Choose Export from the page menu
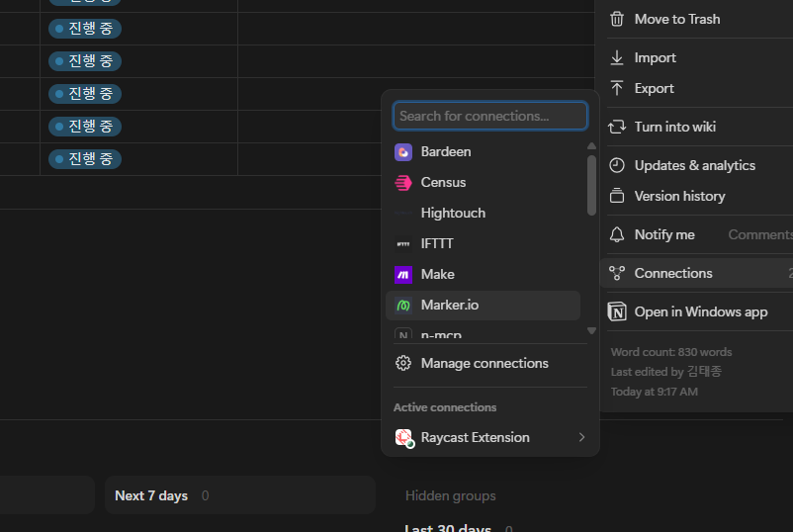The width and height of the screenshot is (793, 532). (x=697, y=88)
